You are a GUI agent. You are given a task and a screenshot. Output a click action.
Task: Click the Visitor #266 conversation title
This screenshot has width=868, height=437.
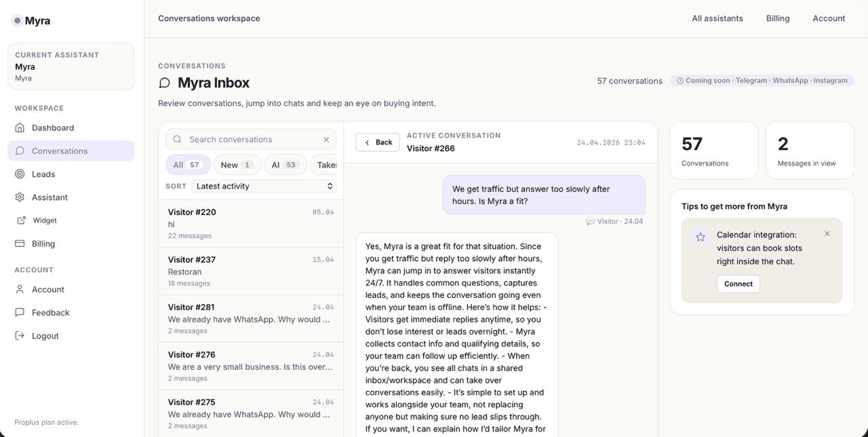[x=431, y=149]
